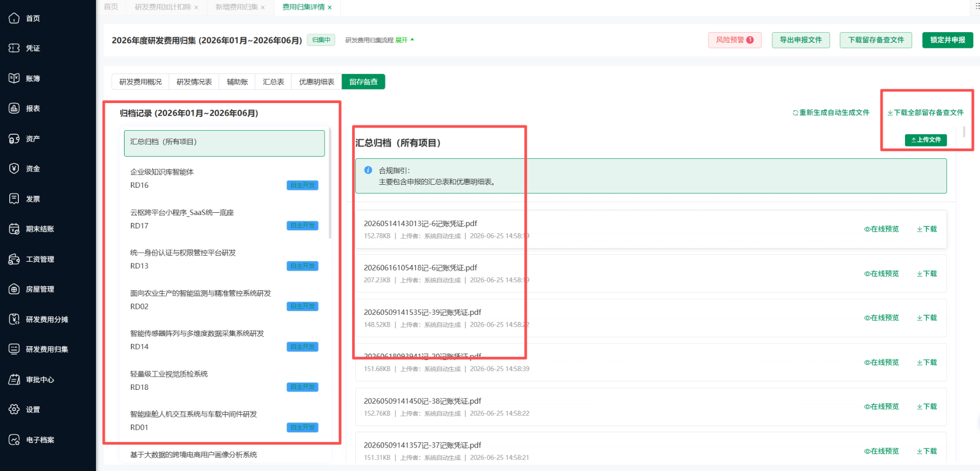This screenshot has height=471, width=980.
Task: Click the 风险预警 red count badge
Action: [750, 40]
